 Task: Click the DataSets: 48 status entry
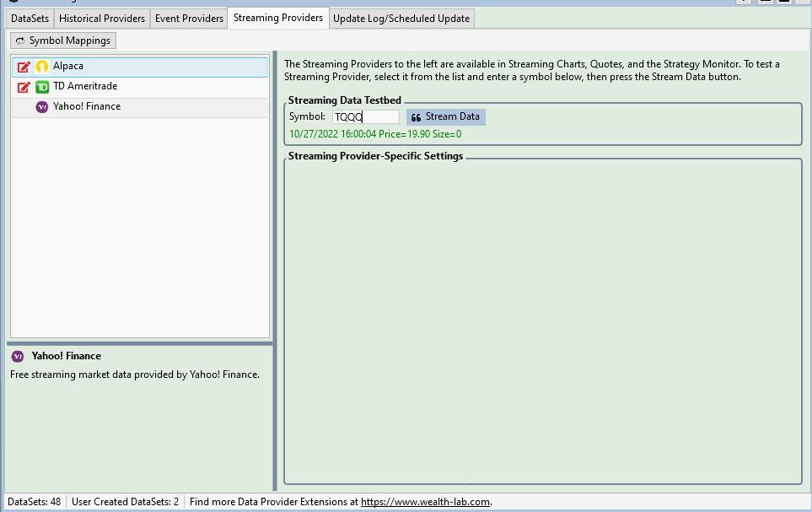pyautogui.click(x=35, y=502)
